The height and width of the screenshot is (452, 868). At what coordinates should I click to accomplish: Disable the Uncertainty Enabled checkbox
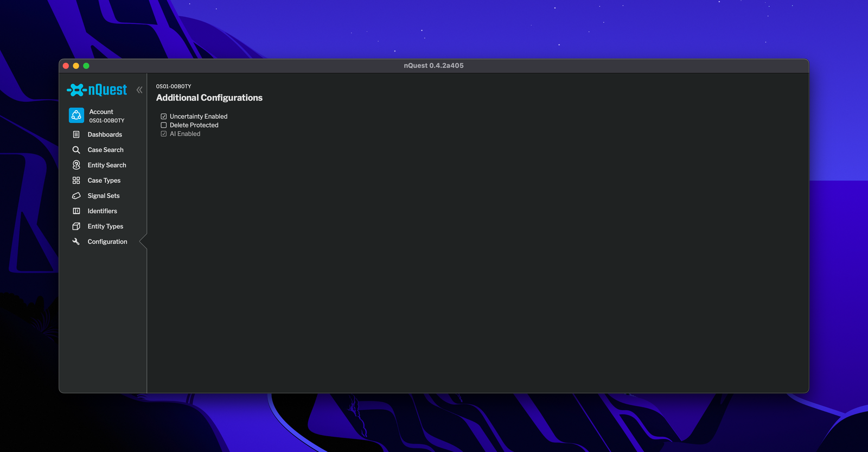coord(164,117)
